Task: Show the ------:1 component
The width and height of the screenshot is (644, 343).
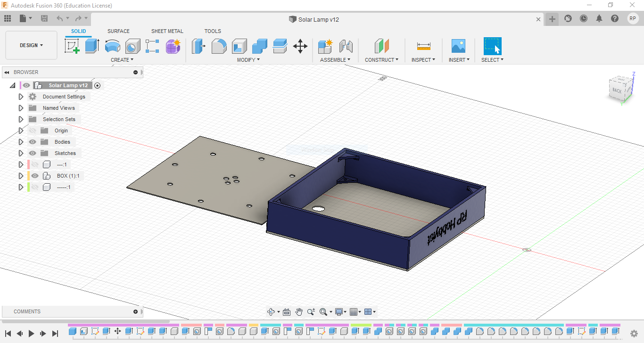Action: pos(35,187)
